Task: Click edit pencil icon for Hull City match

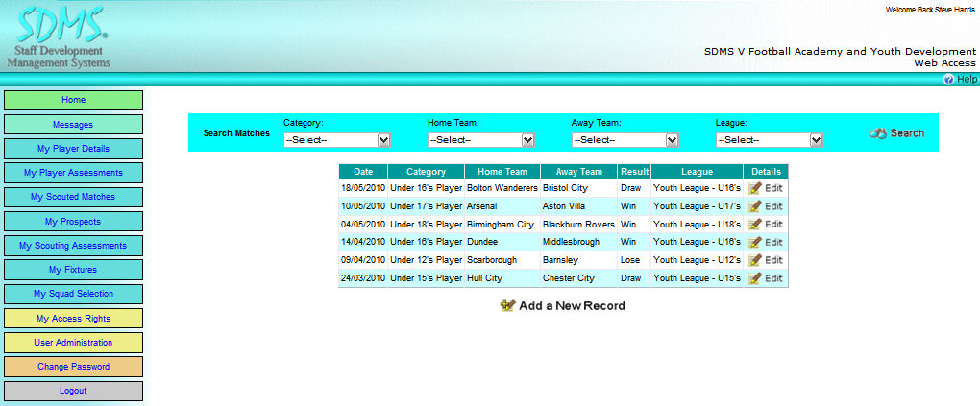Action: coord(755,278)
